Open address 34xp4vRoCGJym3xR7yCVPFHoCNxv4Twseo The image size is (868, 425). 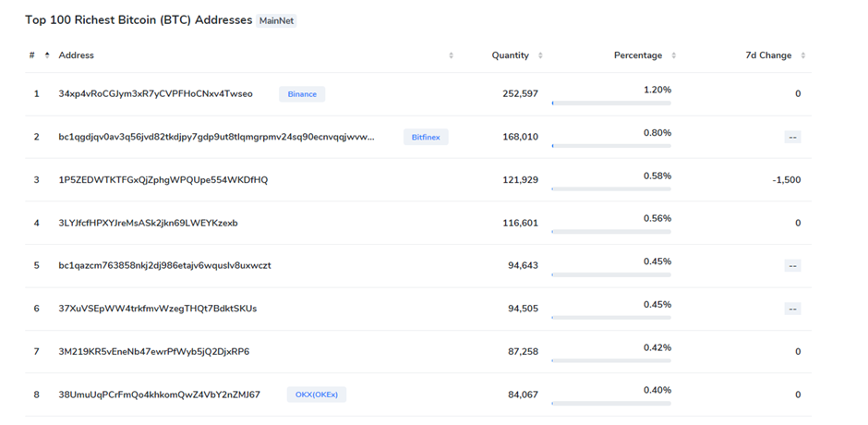coord(155,94)
